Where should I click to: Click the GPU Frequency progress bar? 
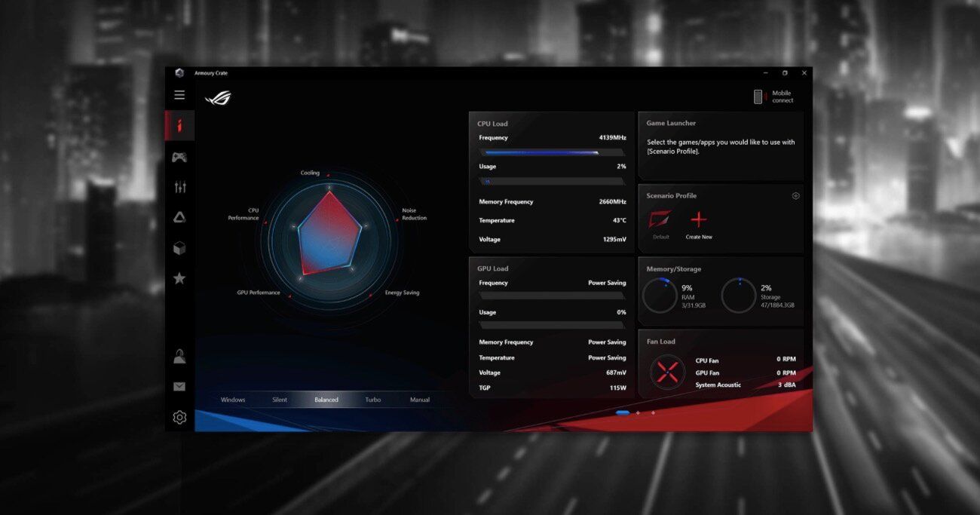pyautogui.click(x=552, y=296)
